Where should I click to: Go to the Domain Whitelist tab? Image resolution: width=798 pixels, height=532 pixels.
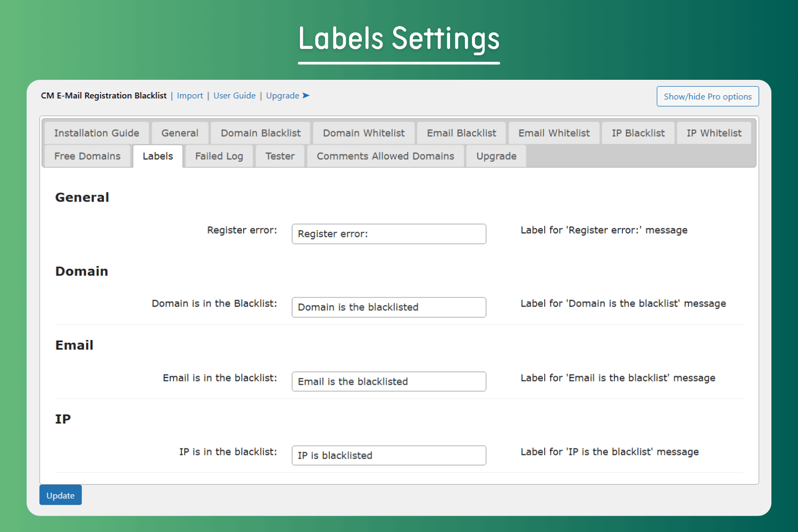click(x=364, y=133)
